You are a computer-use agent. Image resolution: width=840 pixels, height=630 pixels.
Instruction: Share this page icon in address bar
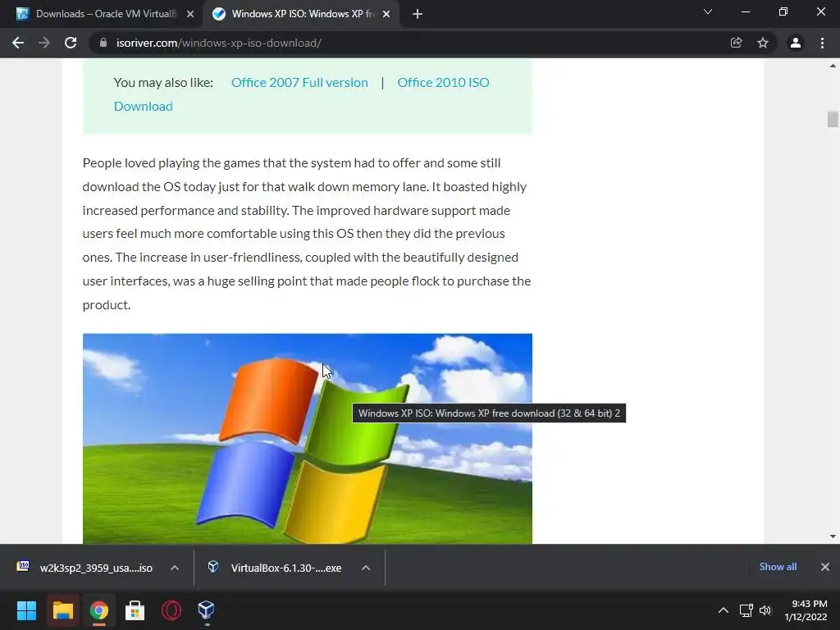pyautogui.click(x=736, y=43)
